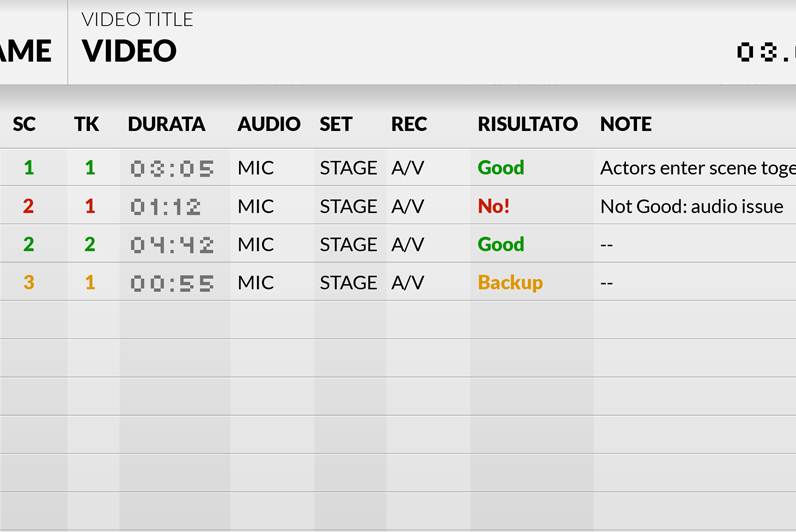The height and width of the screenshot is (532, 796).
Task: Click the red No! result
Action: click(494, 207)
